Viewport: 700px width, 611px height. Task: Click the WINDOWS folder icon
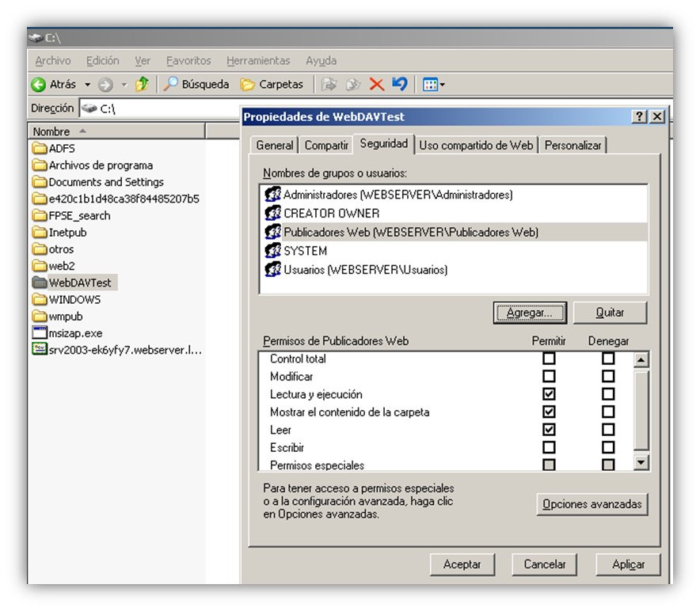40,299
